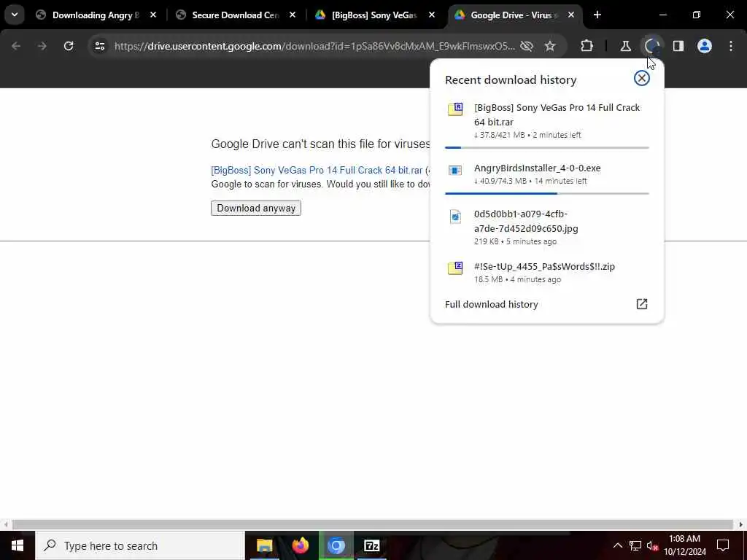Go back to the previous page
Viewport: 747px width, 560px height.
pos(16,46)
